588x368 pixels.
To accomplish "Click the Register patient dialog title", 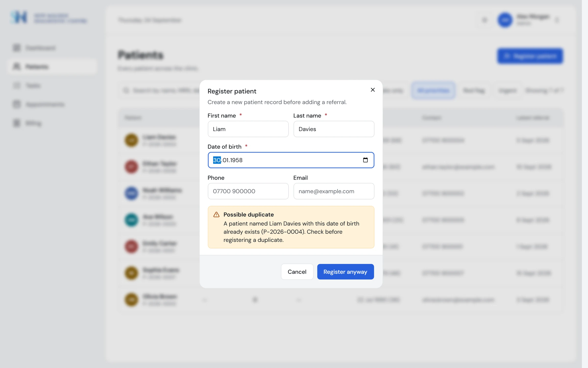I will (232, 91).
